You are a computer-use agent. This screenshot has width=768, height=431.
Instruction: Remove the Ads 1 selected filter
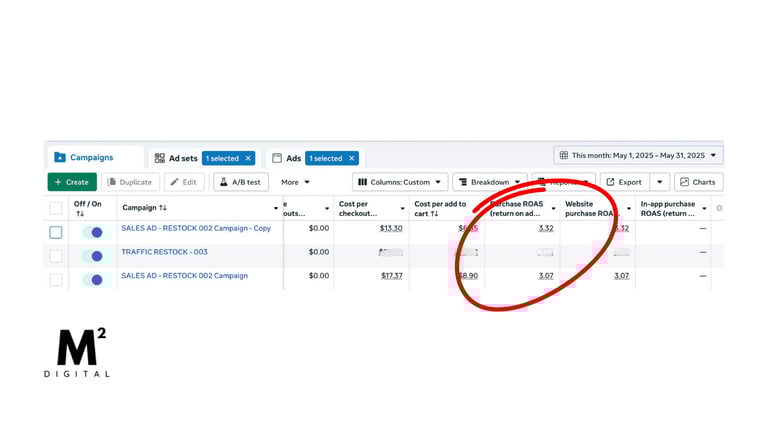click(x=352, y=158)
